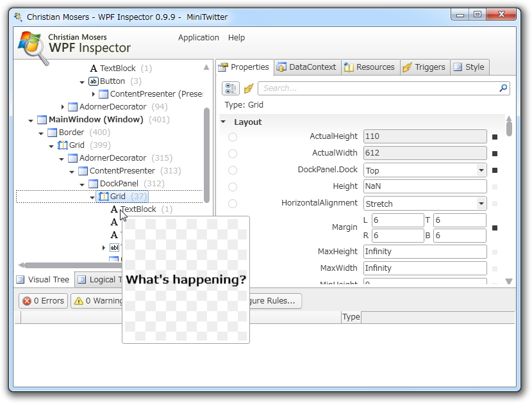
Task: Click the value source marker for ActualHeight
Action: (495, 137)
